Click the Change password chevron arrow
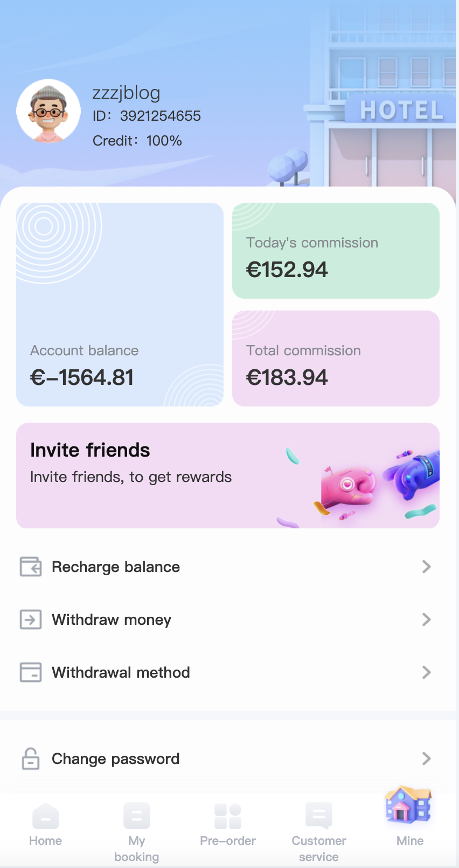Screen dimensions: 459x868 (x=426, y=759)
